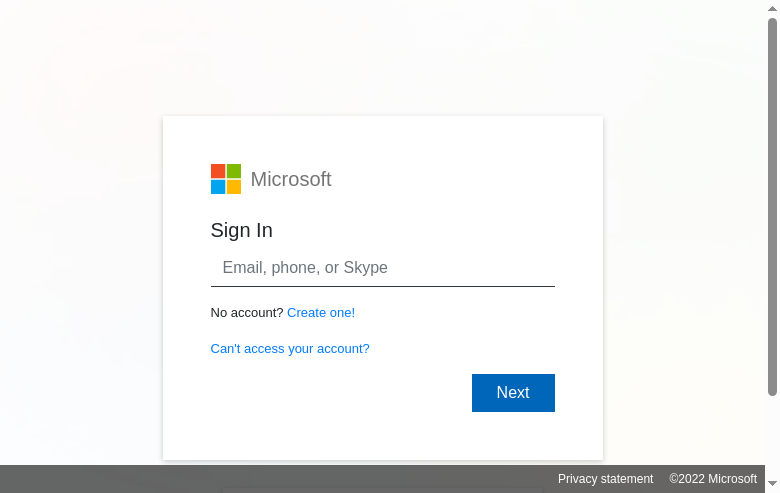Open Can't access your account? link
Screen dimensions: 780x493
290,349
